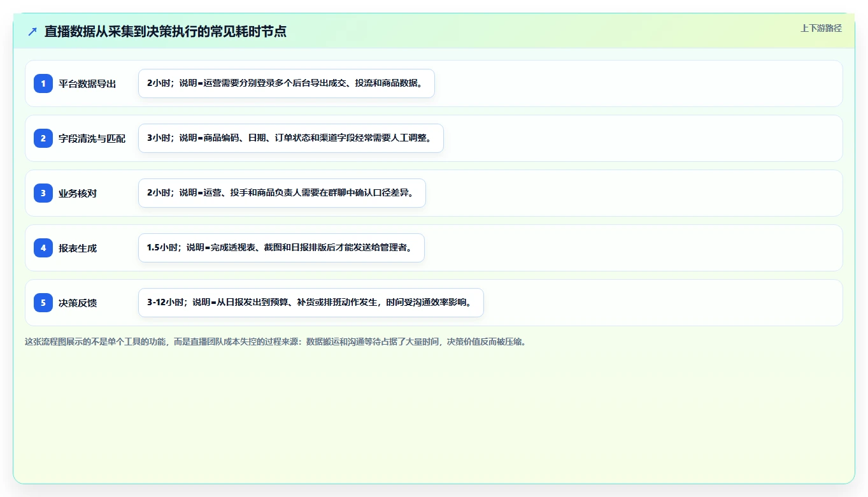Click the step 2 number badge

click(x=43, y=138)
